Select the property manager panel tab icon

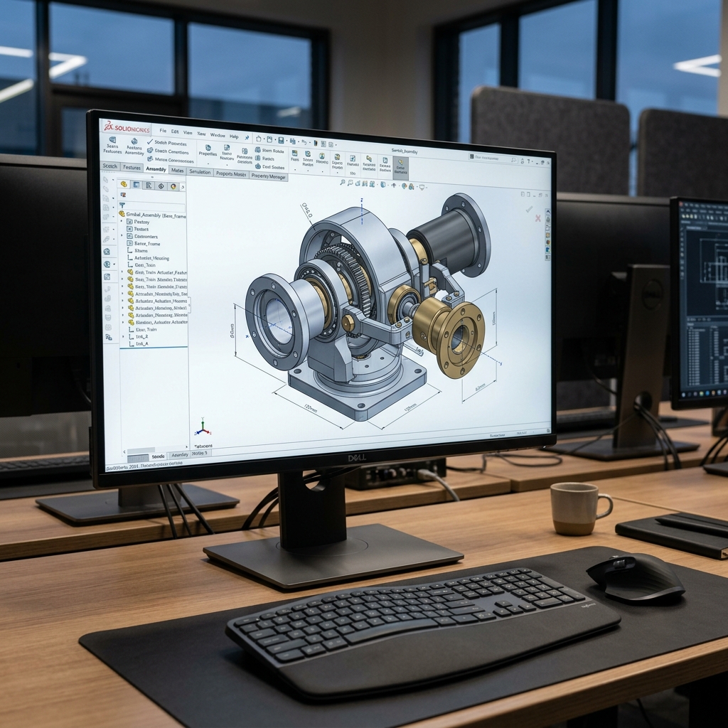coord(136,185)
